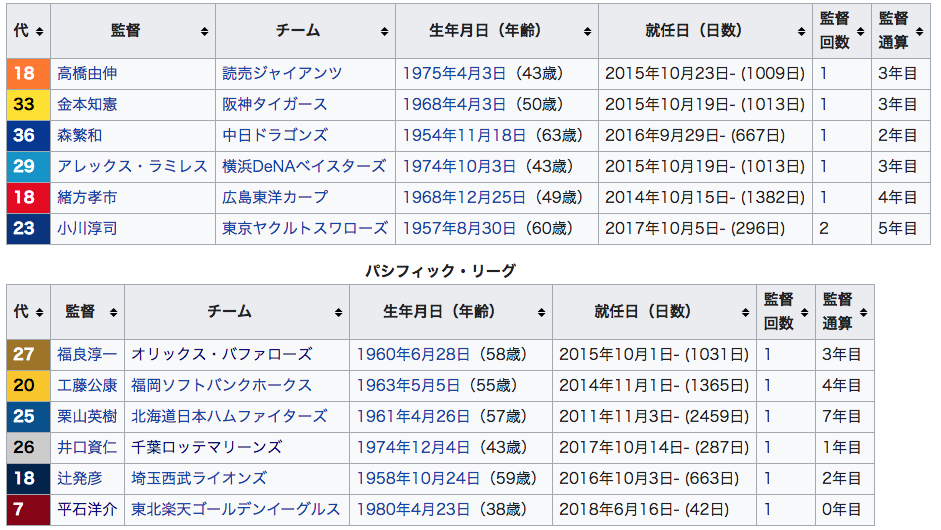Viewport: 941px width, 530px height.
Task: Select the yellow number 33 cell for 金本知憲
Action: coord(29,104)
